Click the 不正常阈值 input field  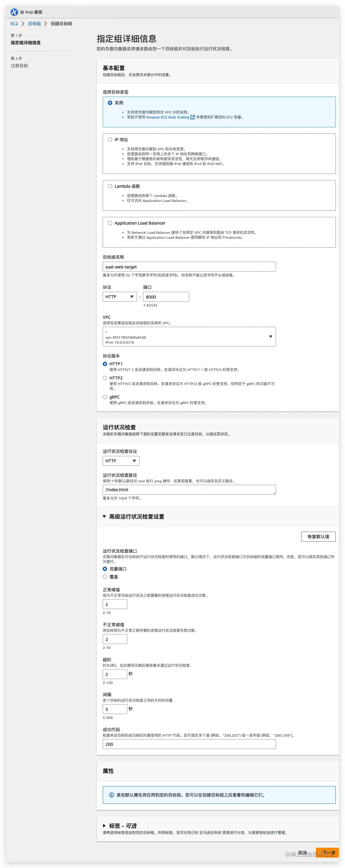(115, 639)
